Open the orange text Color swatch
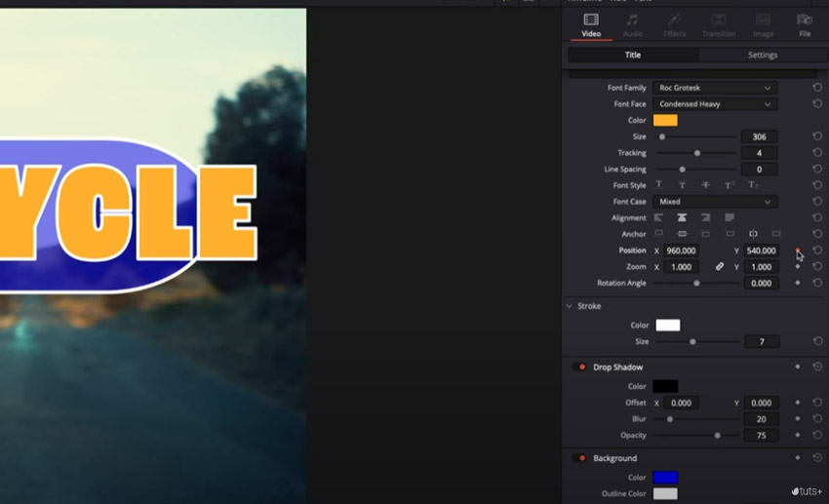 665,120
